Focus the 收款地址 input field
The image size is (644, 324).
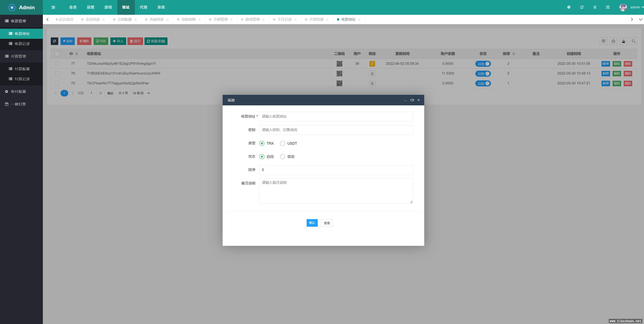336,117
